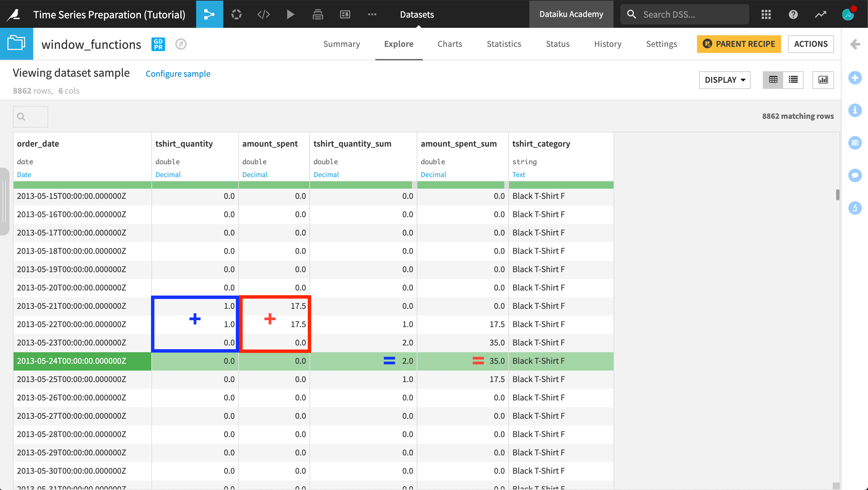
Task: Open the Flow icon in top bar
Action: (x=209, y=14)
